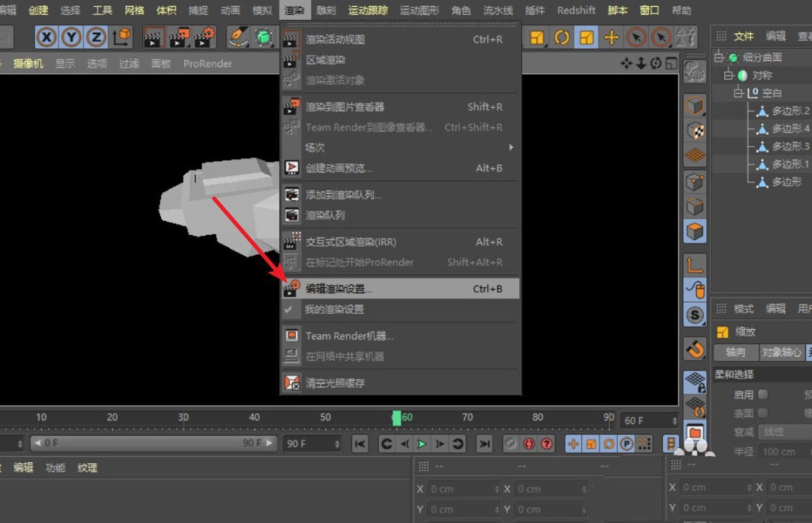
Task: Click ProRender in the viewport menu bar
Action: coord(208,63)
